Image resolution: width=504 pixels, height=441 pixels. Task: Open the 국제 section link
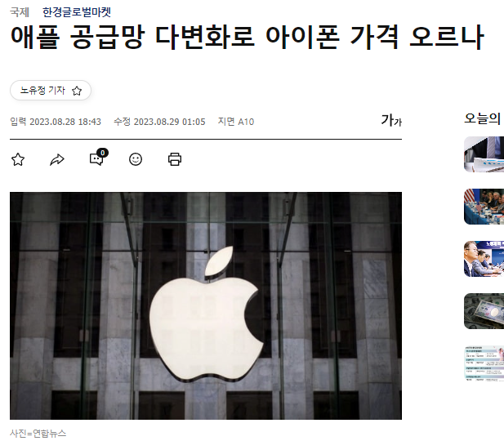pyautogui.click(x=20, y=12)
